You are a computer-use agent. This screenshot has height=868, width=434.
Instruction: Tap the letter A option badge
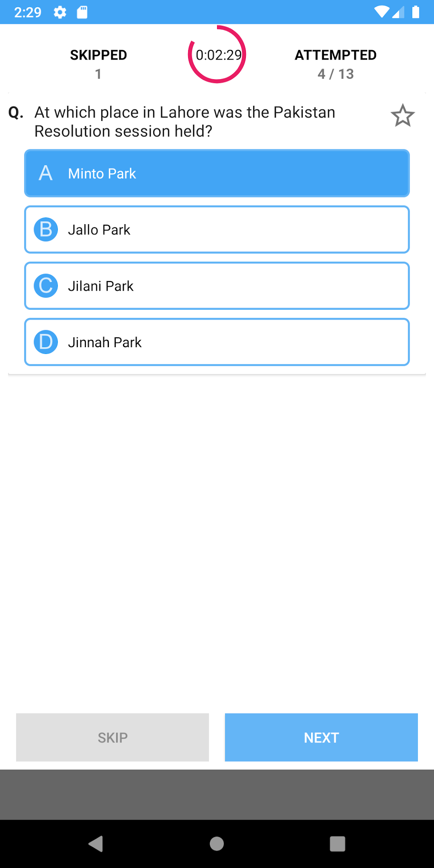pyautogui.click(x=46, y=174)
